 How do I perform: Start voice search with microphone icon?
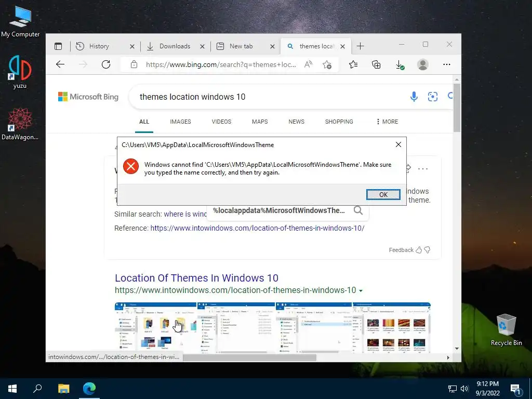click(414, 97)
